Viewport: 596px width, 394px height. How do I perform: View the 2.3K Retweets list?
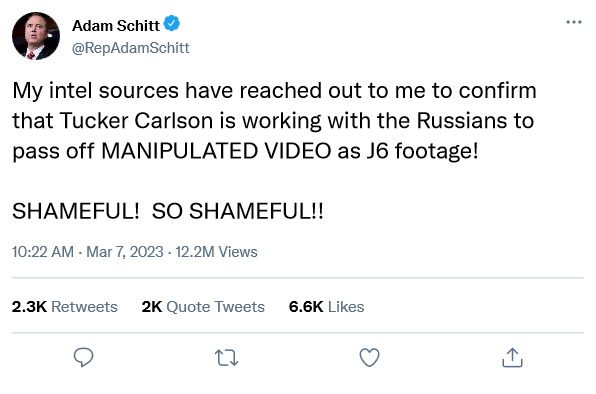coord(65,307)
